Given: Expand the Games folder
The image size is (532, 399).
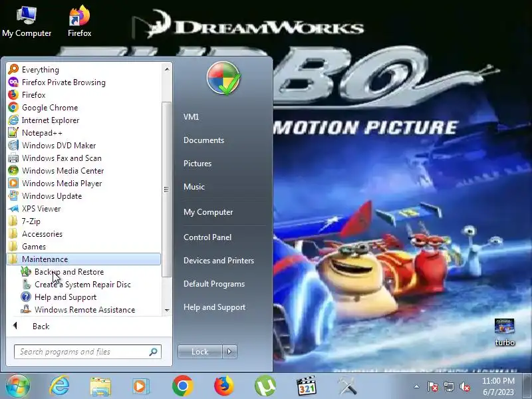Looking at the screenshot, I should point(27,246).
